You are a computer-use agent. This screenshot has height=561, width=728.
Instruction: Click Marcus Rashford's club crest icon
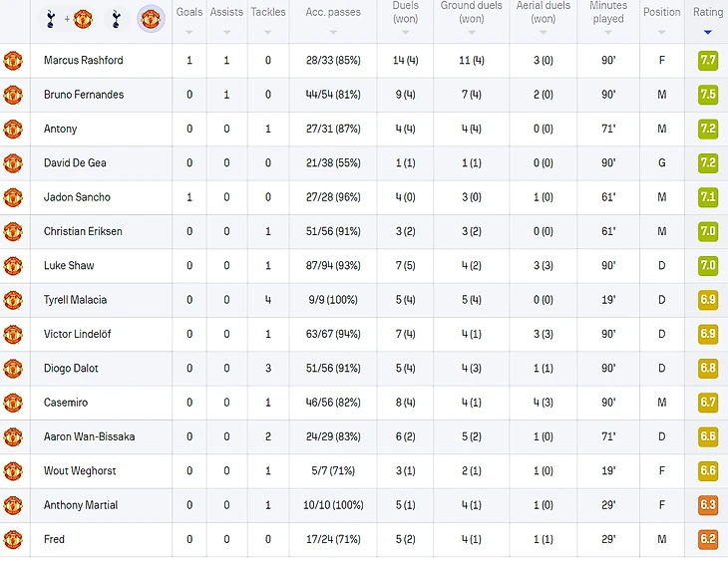(x=13, y=61)
